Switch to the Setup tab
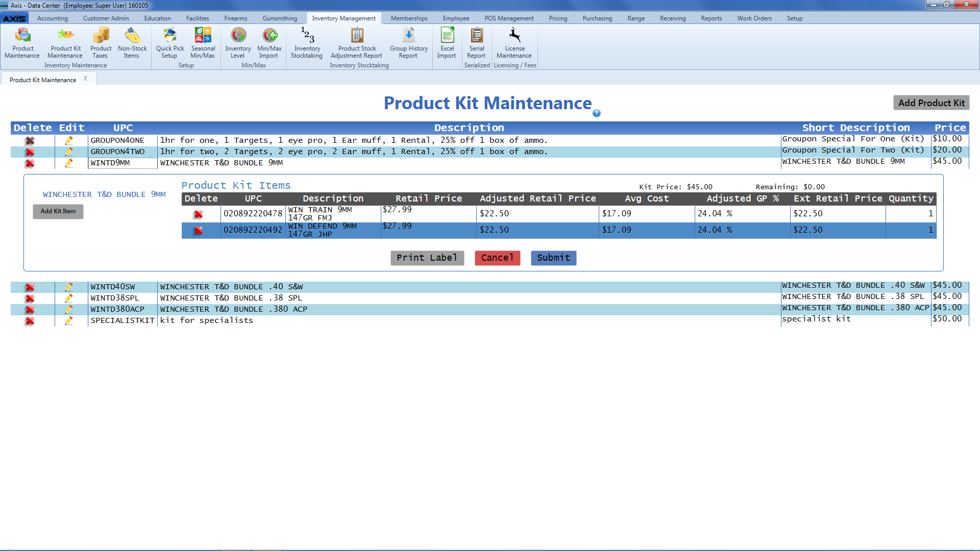The image size is (980, 551). (x=795, y=18)
